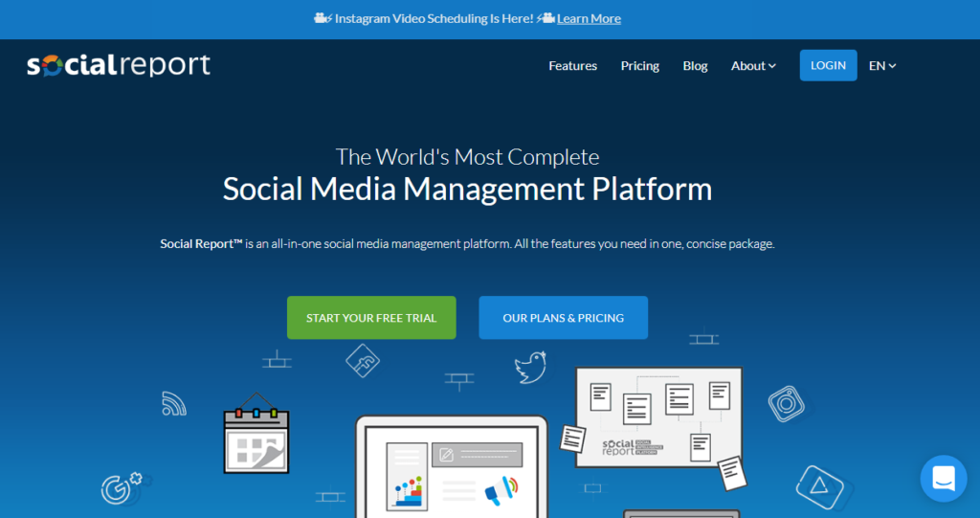Screen dimensions: 980x518
Task: Click START YOUR FREE TRIAL button
Action: tap(371, 318)
